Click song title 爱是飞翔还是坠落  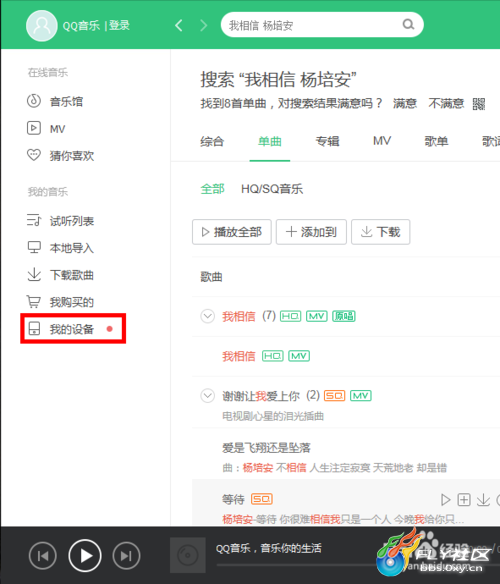[266, 447]
